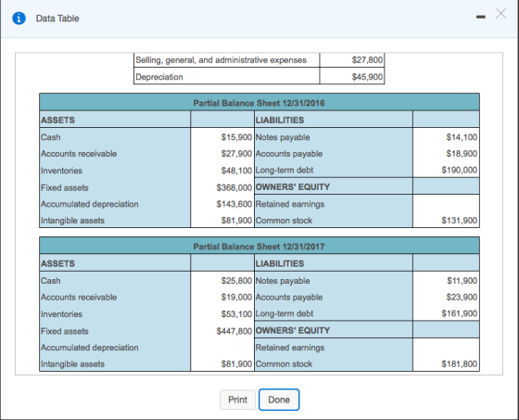The width and height of the screenshot is (519, 420).
Task: Select 2017 Common stock value $181,800
Action: pos(459,363)
